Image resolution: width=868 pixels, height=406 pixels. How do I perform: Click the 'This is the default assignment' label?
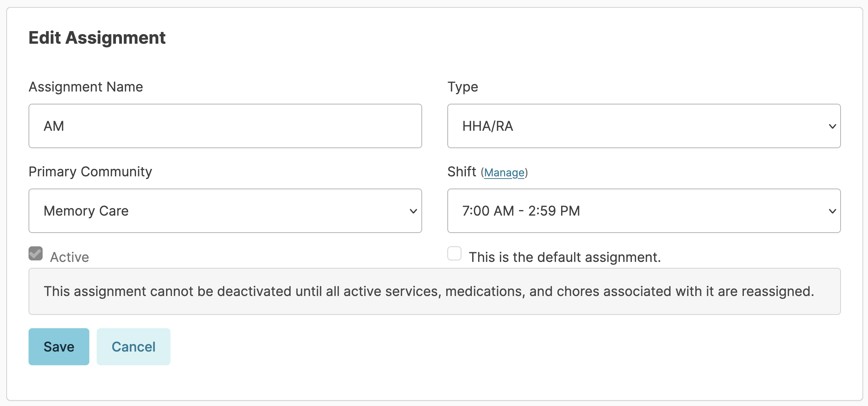565,257
